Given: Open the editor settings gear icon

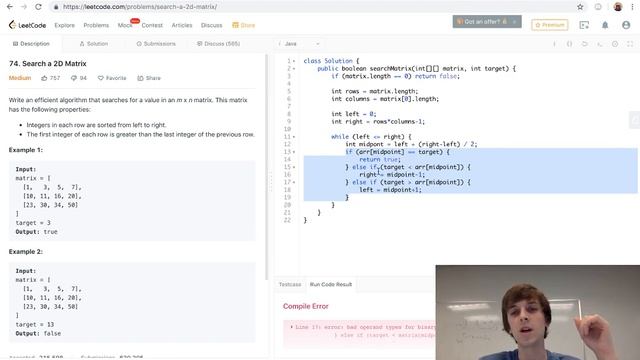Looking at the screenshot, I should coord(615,44).
